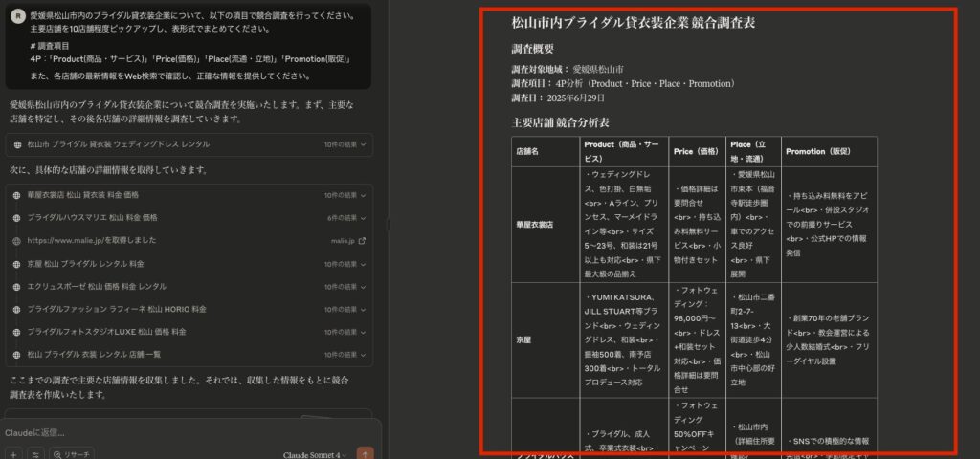Click the globe icon beside エクリュスポーゼ search
The image size is (980, 459).
pos(17,287)
